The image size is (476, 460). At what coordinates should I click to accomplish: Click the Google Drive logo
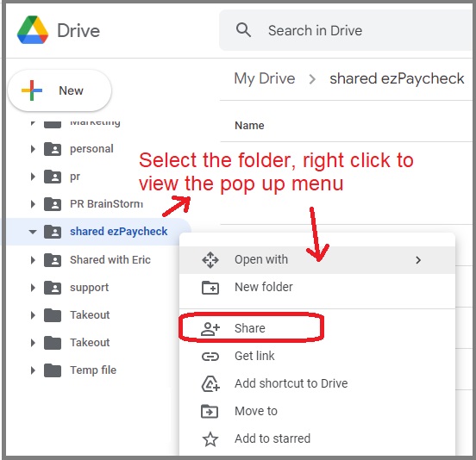pyautogui.click(x=33, y=30)
